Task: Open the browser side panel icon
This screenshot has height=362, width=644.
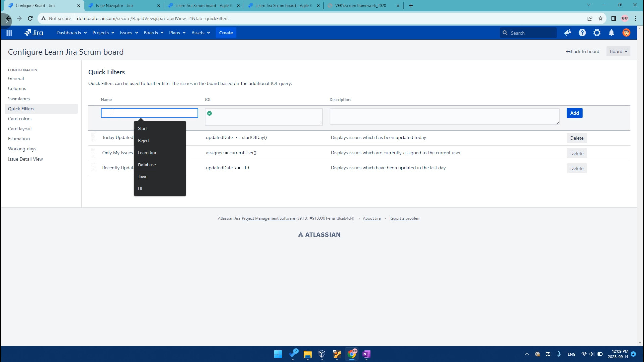Action: point(614,18)
